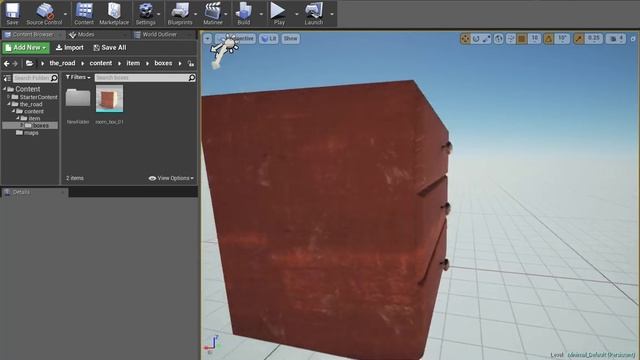Collapse the the_road tree folder arrow
Screen dimensions: 640x360
point(9,104)
